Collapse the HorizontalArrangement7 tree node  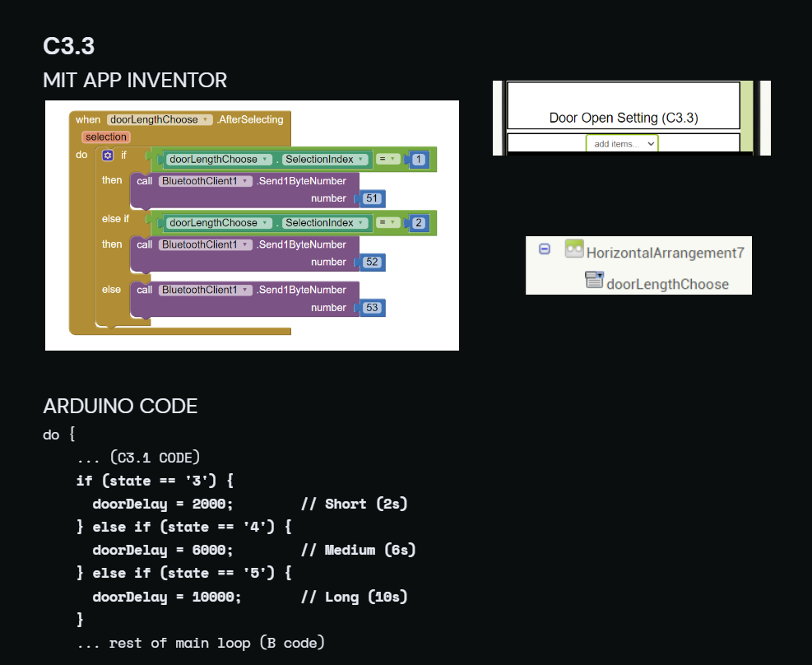click(x=545, y=249)
